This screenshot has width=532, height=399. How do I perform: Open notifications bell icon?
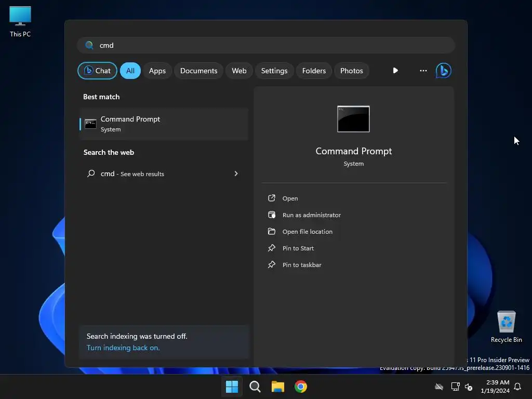coord(518,387)
